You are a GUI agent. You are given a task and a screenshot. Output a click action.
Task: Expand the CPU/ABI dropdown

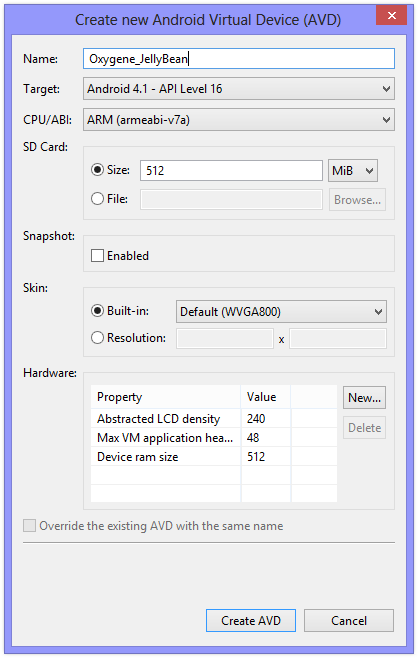coord(239,120)
